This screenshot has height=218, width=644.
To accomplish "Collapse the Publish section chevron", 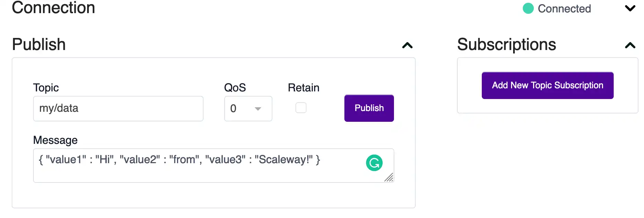I will click(x=407, y=45).
